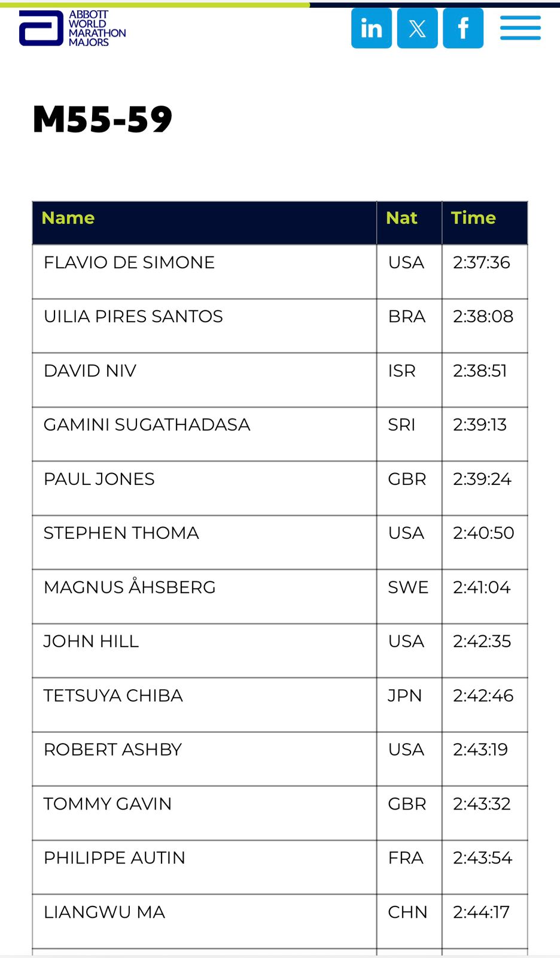Click TOMMY GAVIN's time 2:43:32

(x=482, y=804)
